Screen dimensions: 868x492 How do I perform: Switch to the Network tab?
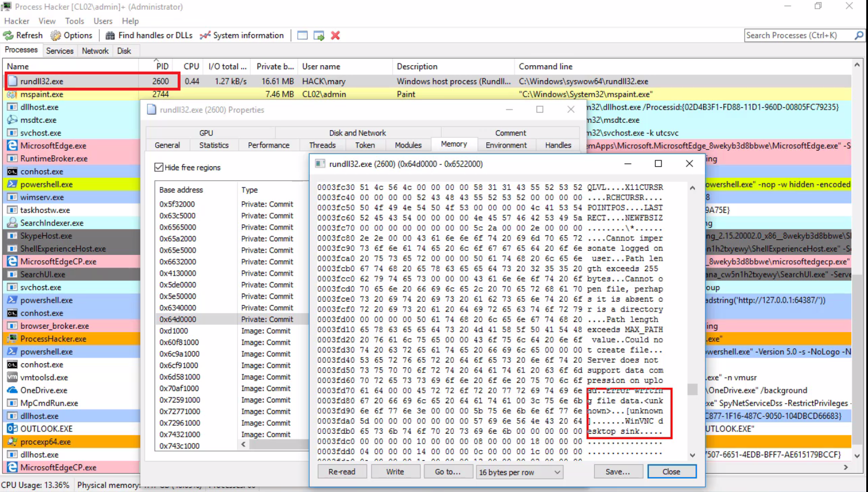point(95,51)
